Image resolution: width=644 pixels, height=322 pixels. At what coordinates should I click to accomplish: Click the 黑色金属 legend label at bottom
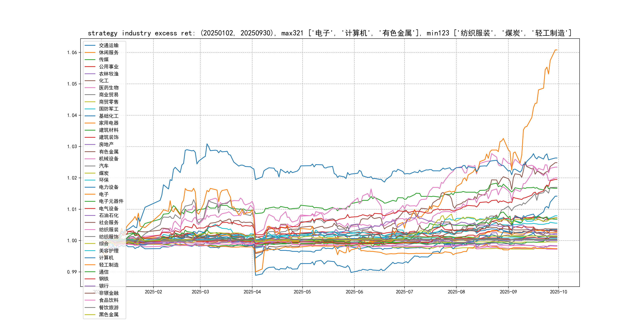pos(109,314)
